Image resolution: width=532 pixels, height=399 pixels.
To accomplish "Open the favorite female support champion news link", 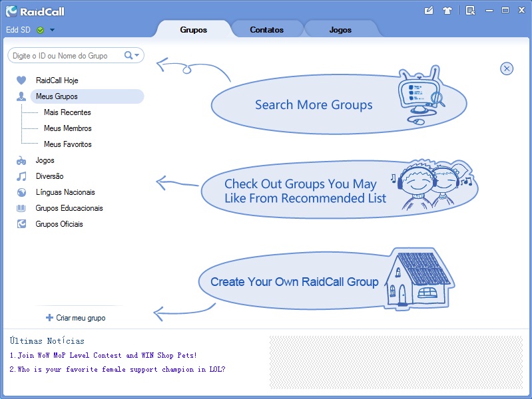I will pos(117,369).
